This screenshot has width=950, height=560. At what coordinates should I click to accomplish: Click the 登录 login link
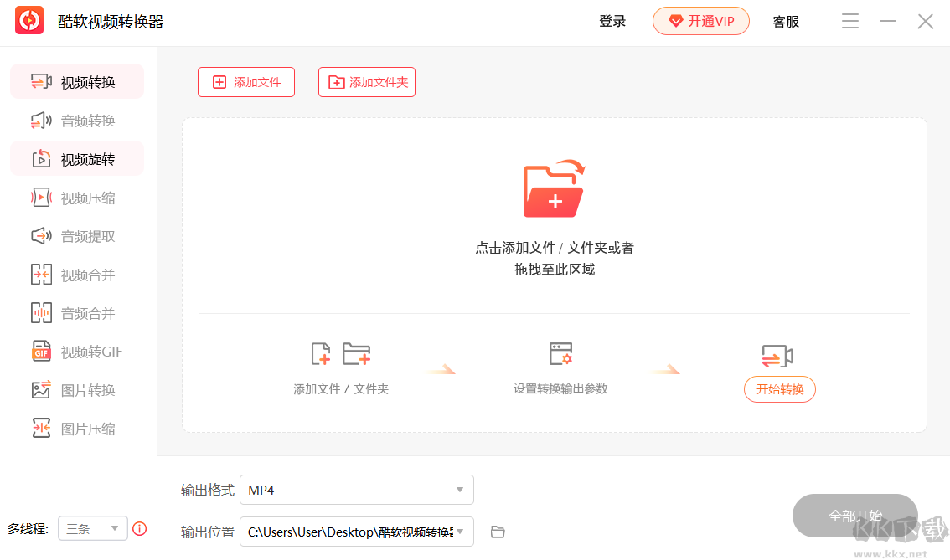[612, 21]
